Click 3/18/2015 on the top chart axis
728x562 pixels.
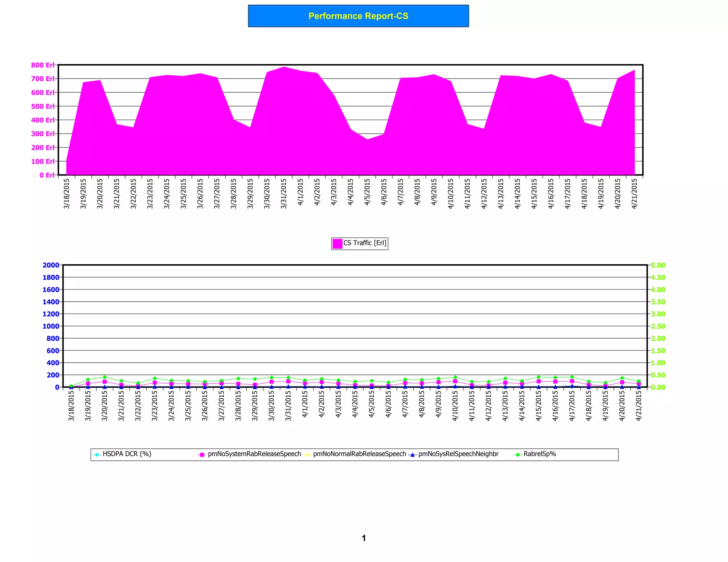[67, 194]
